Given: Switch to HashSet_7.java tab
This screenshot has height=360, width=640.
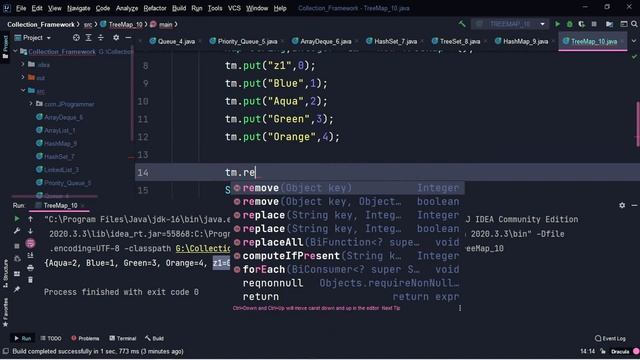Looking at the screenshot, I should tap(395, 41).
